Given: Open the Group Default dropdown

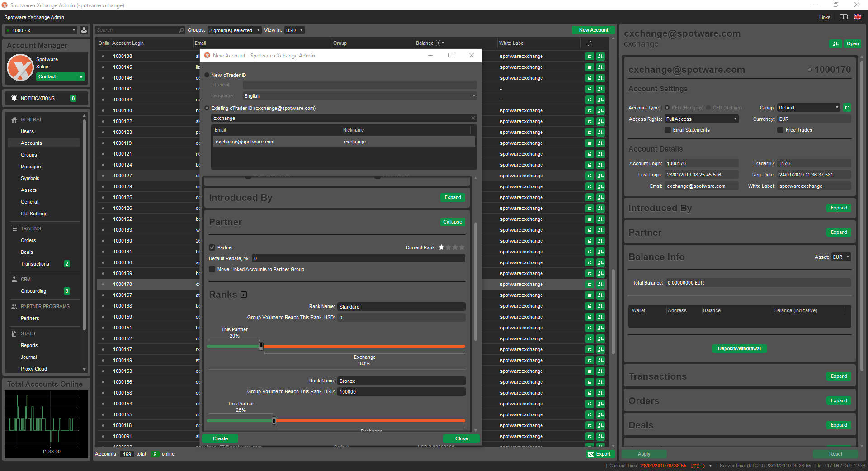Looking at the screenshot, I should click(808, 108).
